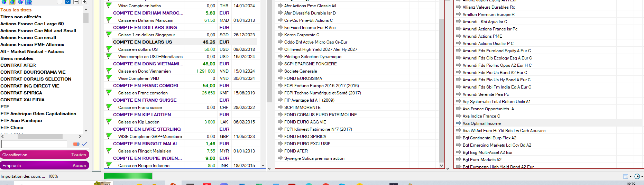Click the blue checkmark beside the search field
Viewport: 644px width, 185px height.
coord(84,144)
